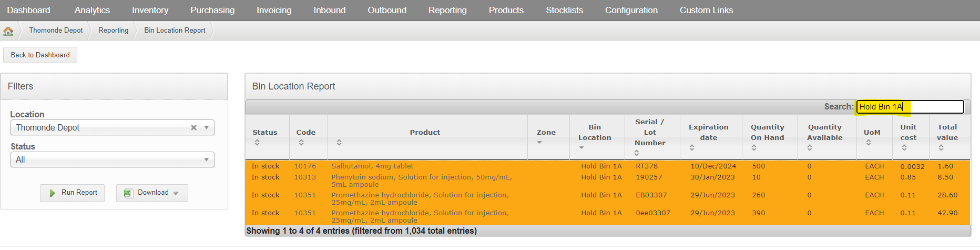Sort by Product column arrows

point(339,143)
